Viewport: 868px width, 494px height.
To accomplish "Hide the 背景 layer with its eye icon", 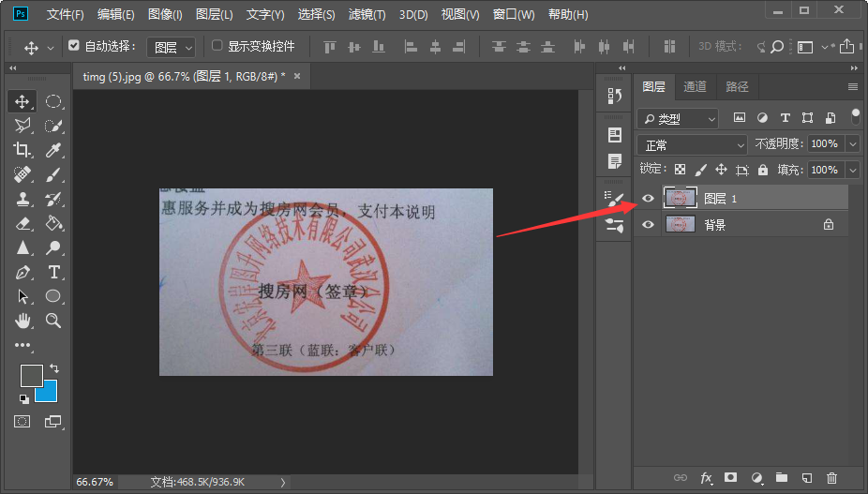I will click(x=648, y=224).
